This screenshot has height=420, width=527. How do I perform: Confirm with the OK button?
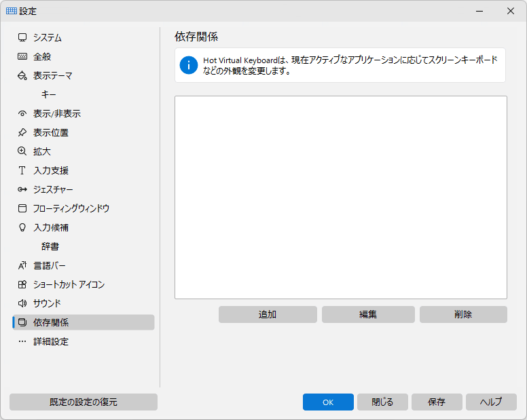coord(328,402)
